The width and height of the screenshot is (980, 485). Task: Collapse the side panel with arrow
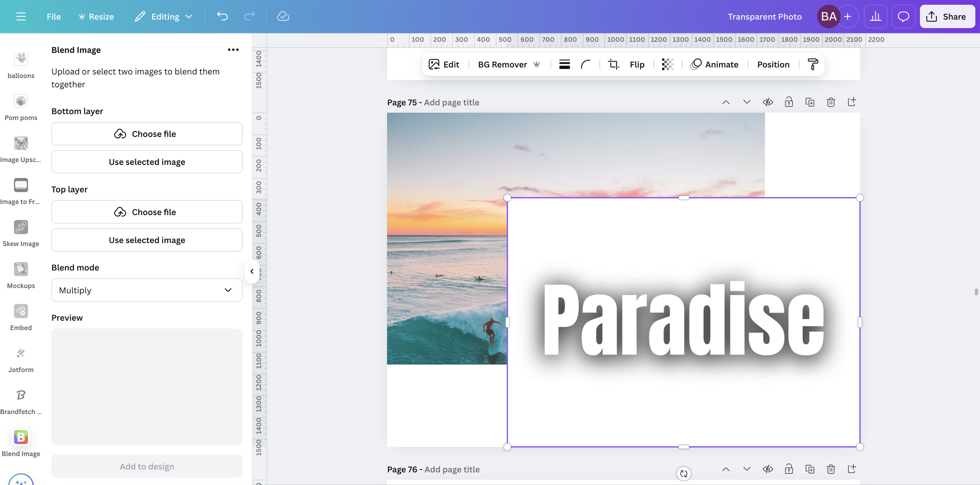click(x=252, y=271)
